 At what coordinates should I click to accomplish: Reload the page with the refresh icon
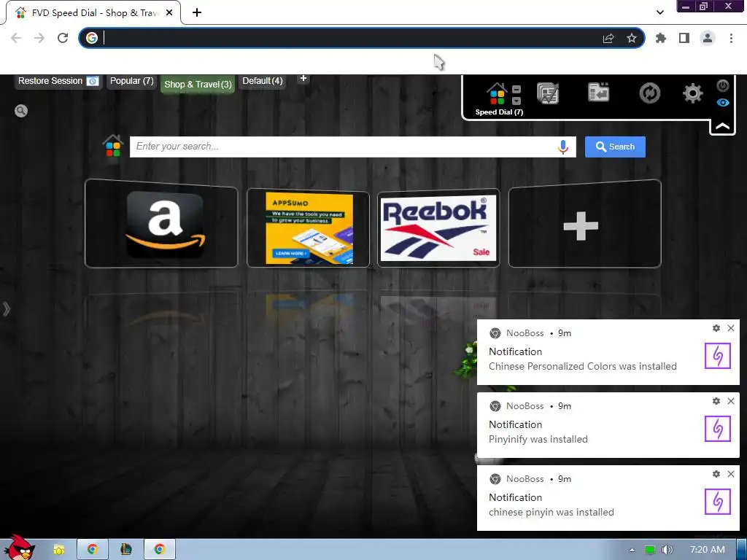(63, 38)
